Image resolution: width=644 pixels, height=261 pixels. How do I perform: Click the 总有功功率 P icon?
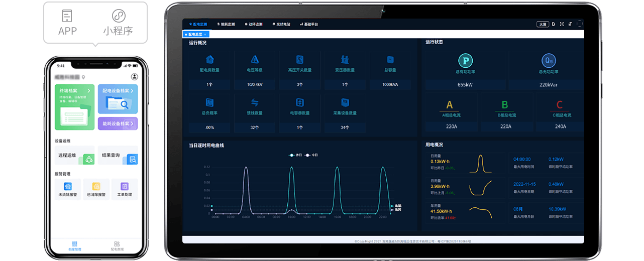[466, 61]
